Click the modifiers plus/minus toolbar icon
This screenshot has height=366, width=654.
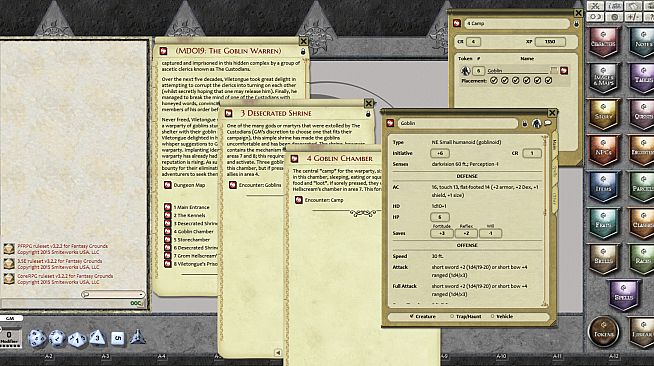pos(634,17)
